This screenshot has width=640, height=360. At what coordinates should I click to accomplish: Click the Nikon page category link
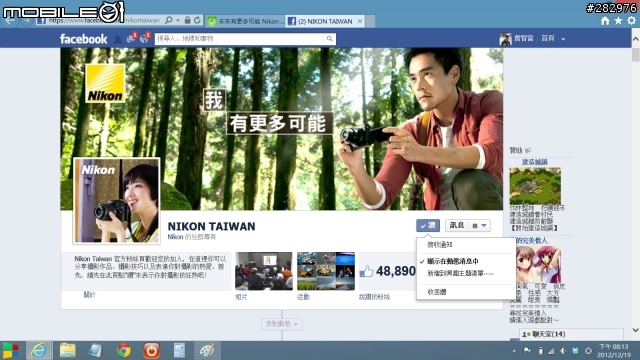(x=175, y=237)
